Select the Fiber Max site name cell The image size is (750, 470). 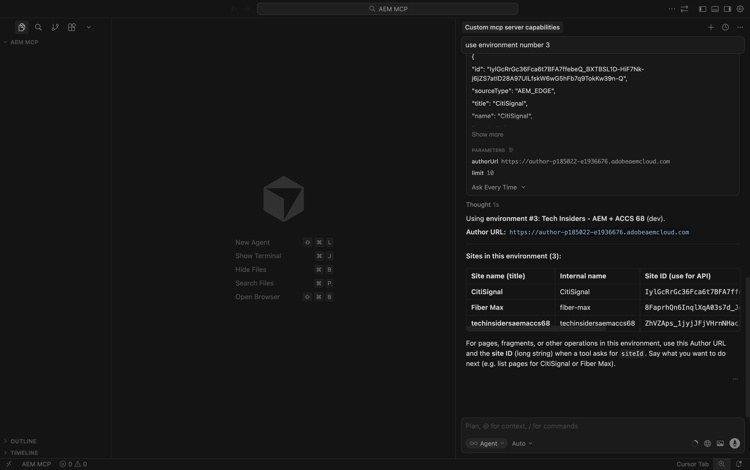tap(487, 307)
